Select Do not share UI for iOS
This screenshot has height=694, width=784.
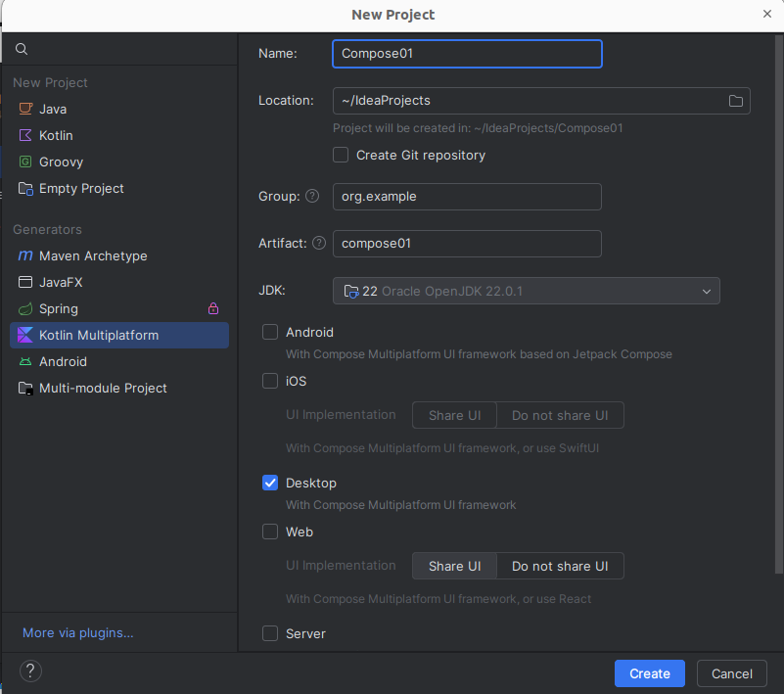pyautogui.click(x=560, y=415)
